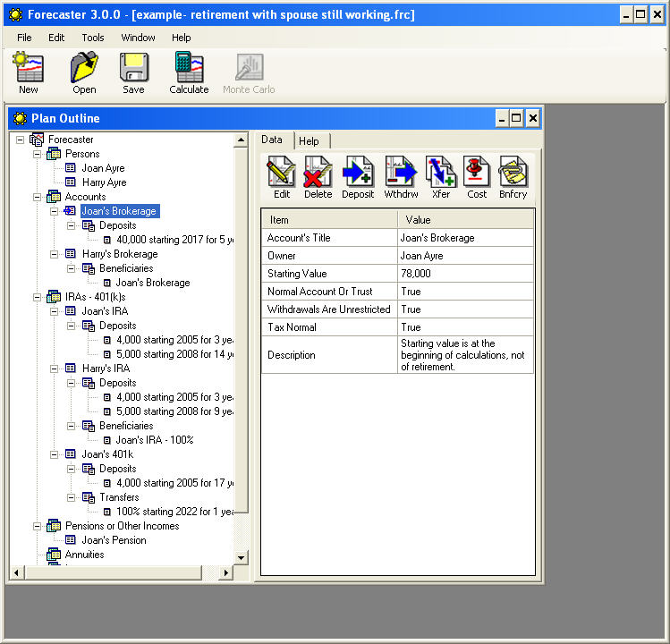Select Joan's Brokerage in the tree

pyautogui.click(x=119, y=211)
